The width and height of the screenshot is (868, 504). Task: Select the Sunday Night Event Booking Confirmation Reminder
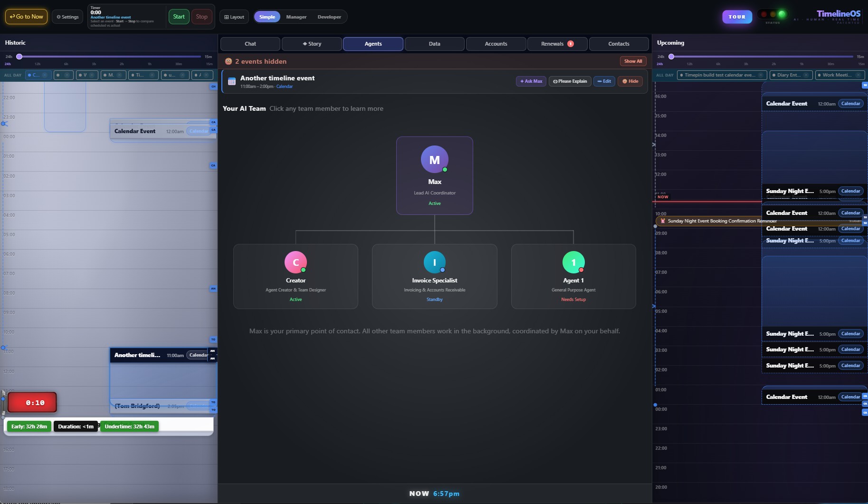click(722, 221)
